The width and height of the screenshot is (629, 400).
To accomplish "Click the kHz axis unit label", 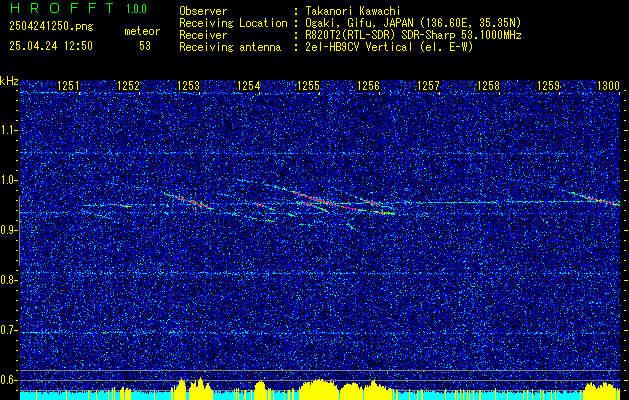I will click(9, 81).
